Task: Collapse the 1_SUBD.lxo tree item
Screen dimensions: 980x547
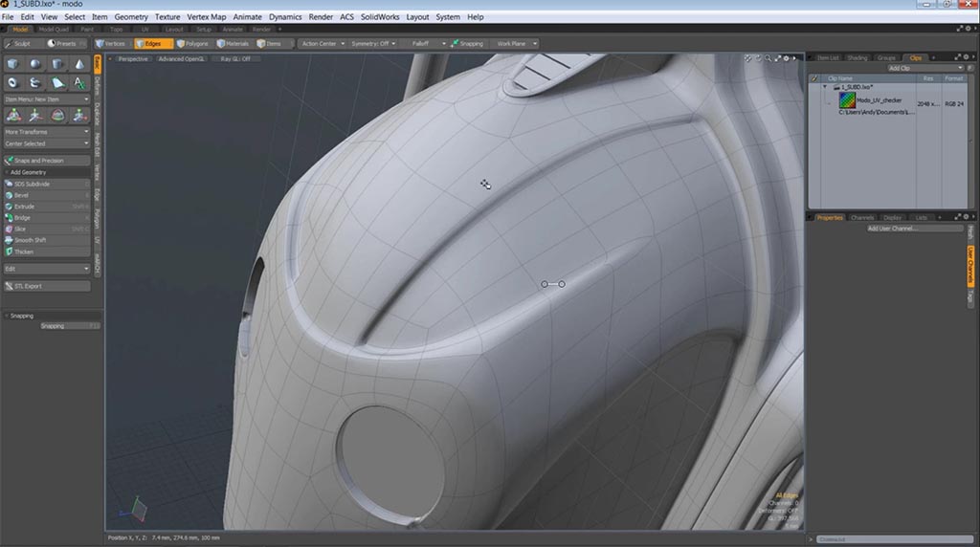Action: (x=825, y=87)
